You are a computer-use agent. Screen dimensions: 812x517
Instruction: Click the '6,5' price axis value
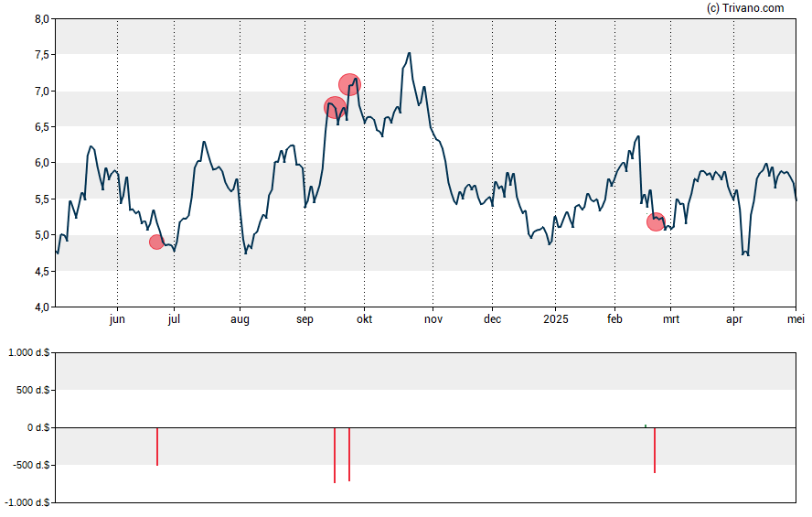(x=42, y=127)
